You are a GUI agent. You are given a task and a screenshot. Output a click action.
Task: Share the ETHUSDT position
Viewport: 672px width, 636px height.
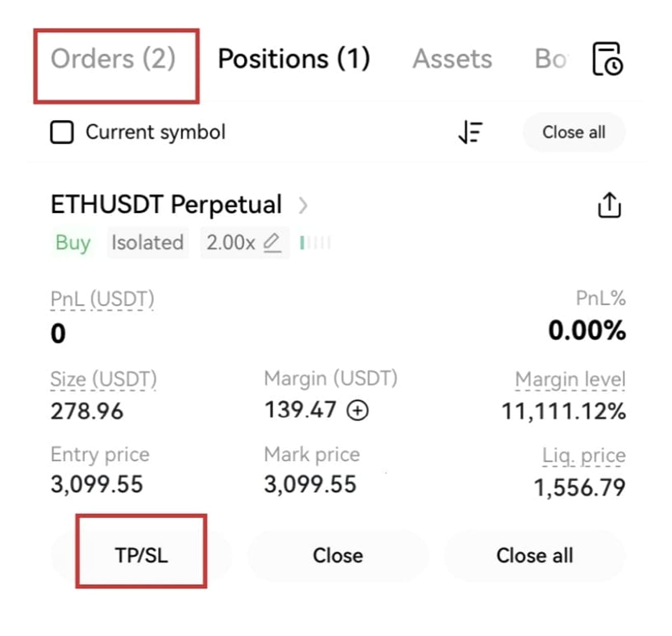[x=609, y=205]
